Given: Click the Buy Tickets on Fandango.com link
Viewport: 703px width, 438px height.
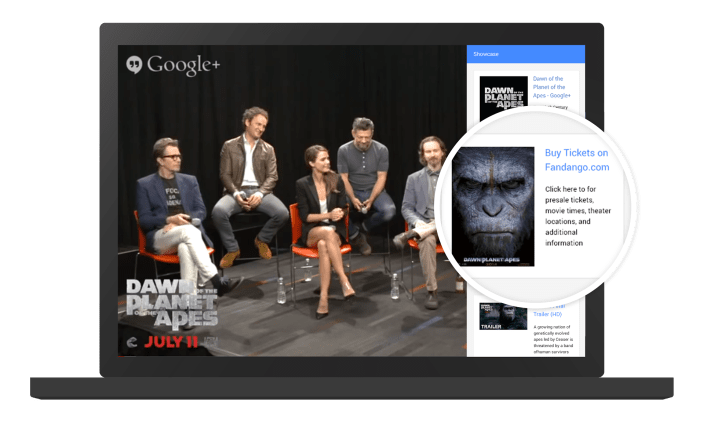Looking at the screenshot, I should coord(576,160).
